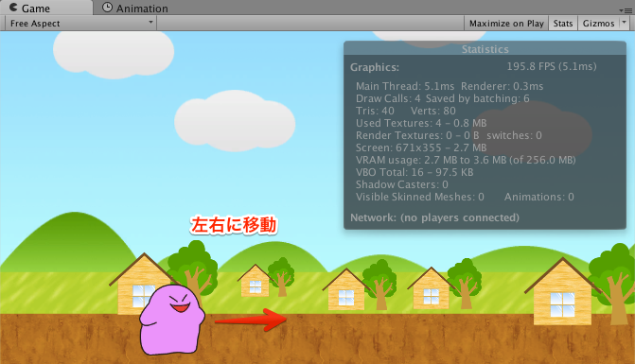Screen dimensions: 635x364
Task: Click 'Used Textures: 4 - 0.8 MB'
Action: pyautogui.click(x=421, y=123)
